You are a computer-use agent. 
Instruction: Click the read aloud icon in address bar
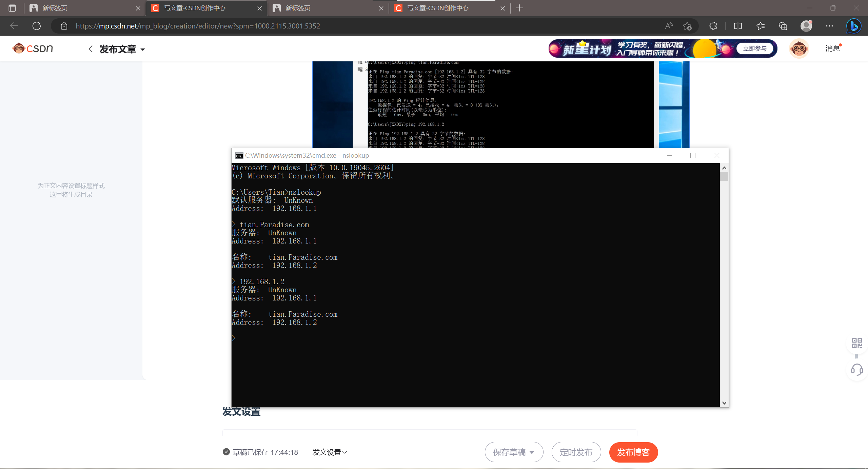[x=669, y=26]
